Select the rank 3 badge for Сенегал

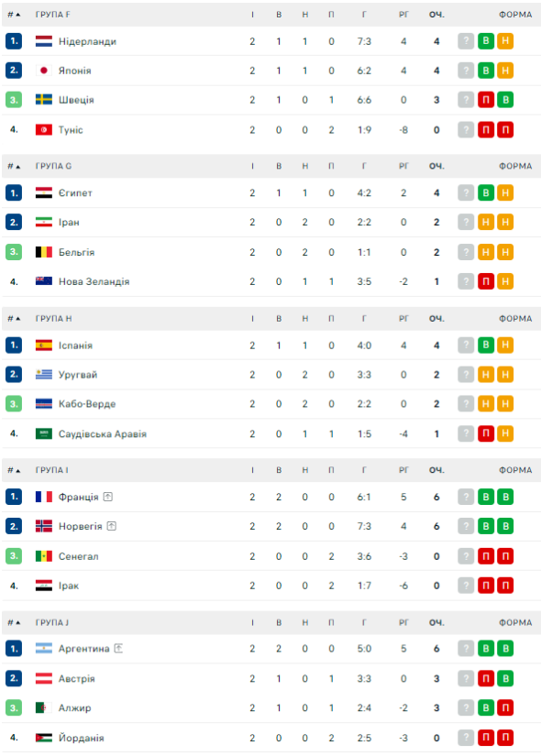point(14,556)
